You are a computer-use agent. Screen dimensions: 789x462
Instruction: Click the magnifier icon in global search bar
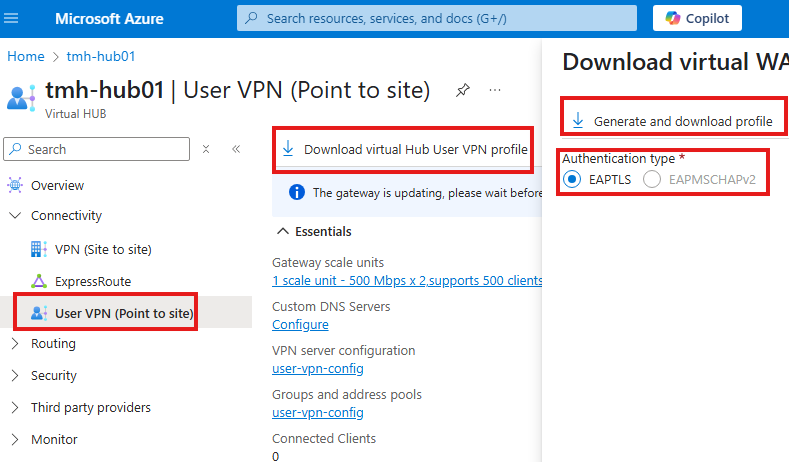tap(251, 19)
